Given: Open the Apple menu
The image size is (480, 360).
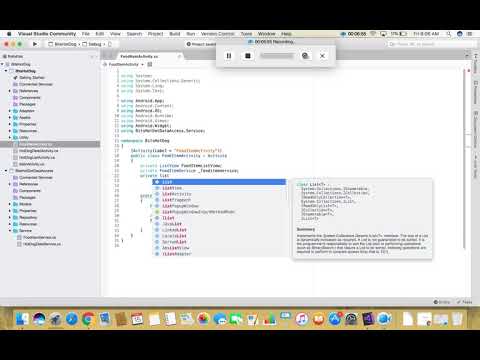Looking at the screenshot, I should [x=9, y=34].
